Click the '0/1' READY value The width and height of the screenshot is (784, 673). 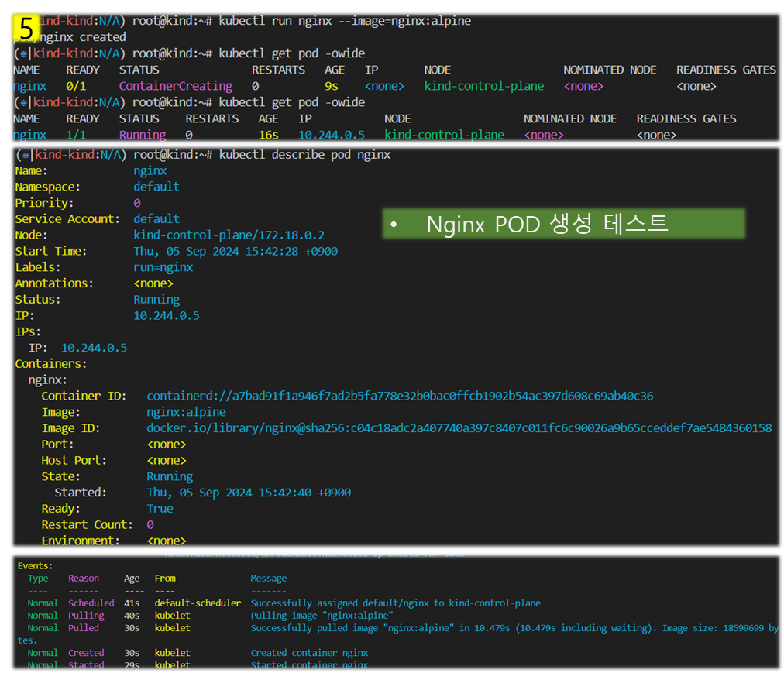[76, 86]
